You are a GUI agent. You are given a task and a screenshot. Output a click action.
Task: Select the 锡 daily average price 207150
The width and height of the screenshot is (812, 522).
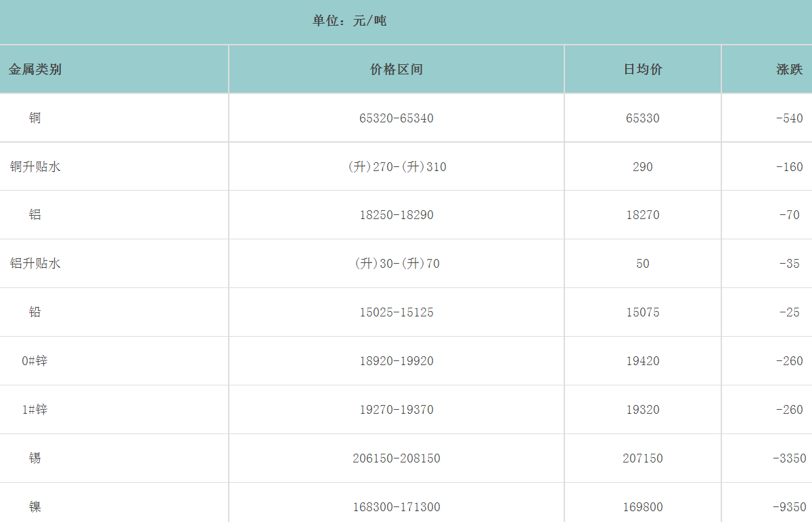click(643, 458)
